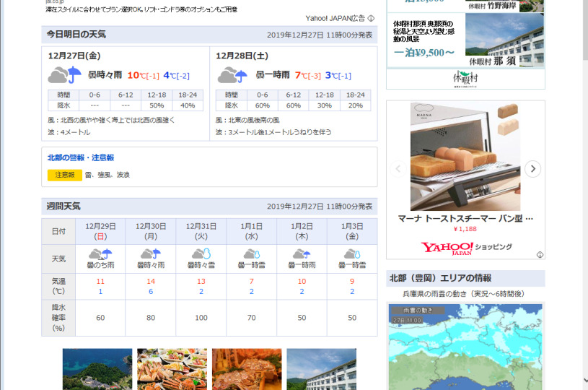Click the scrollbar down arrow
Image resolution: width=588 pixels, height=390 pixels.
click(x=585, y=381)
